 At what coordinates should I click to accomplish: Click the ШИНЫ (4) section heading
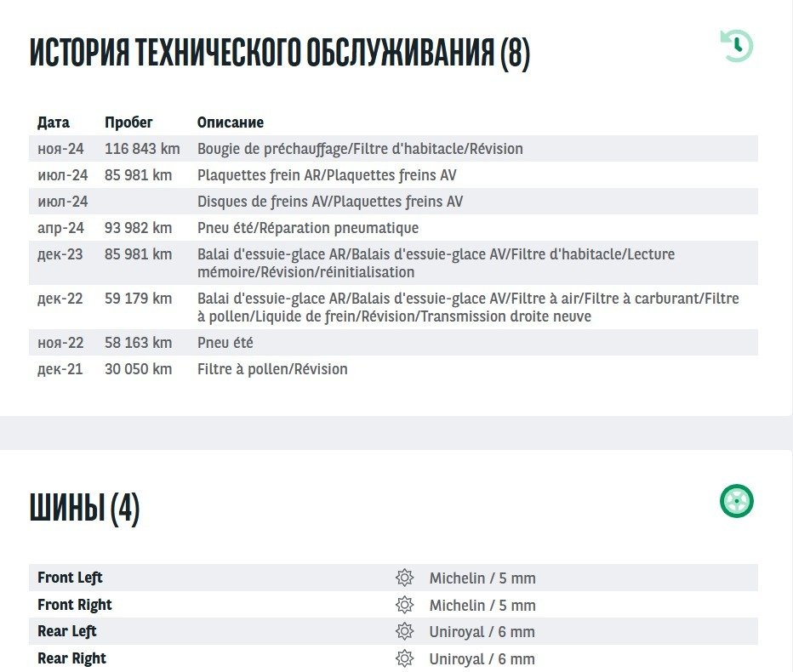pos(84,509)
